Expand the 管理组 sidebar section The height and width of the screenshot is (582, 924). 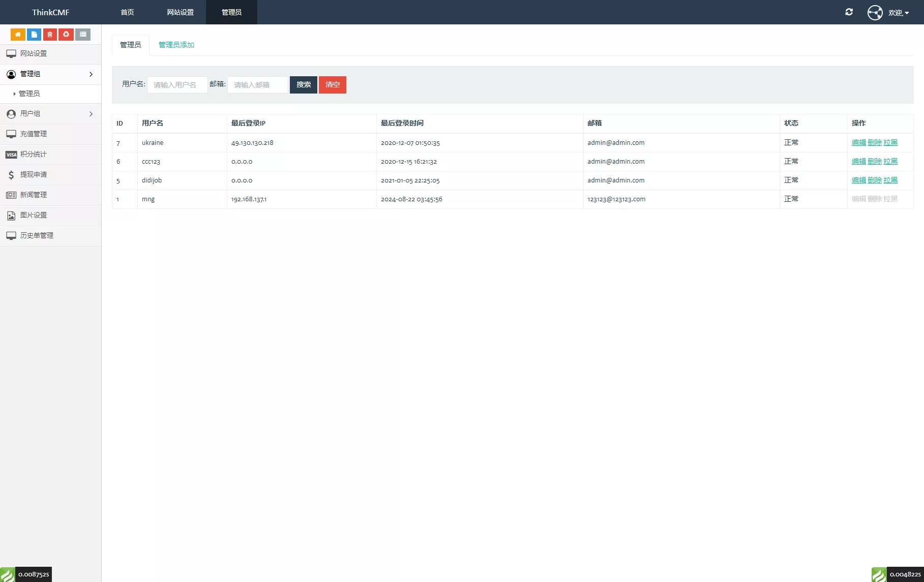(x=50, y=74)
